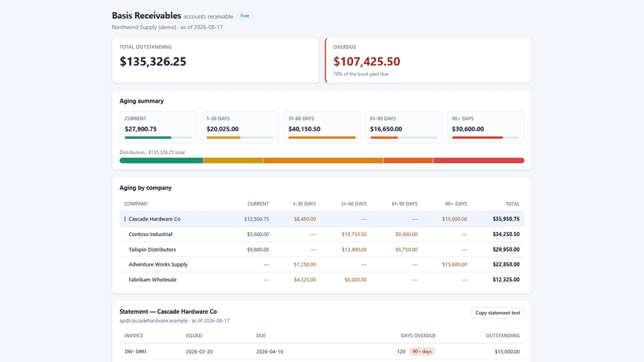Open the 61-90 Days $16,650.00 bucket
Screen dimensions: 644x362
pos(404,127)
